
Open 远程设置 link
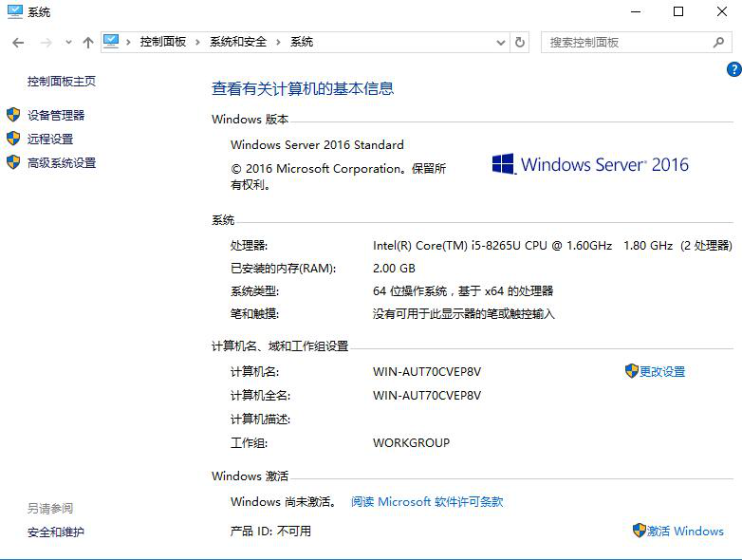point(50,139)
